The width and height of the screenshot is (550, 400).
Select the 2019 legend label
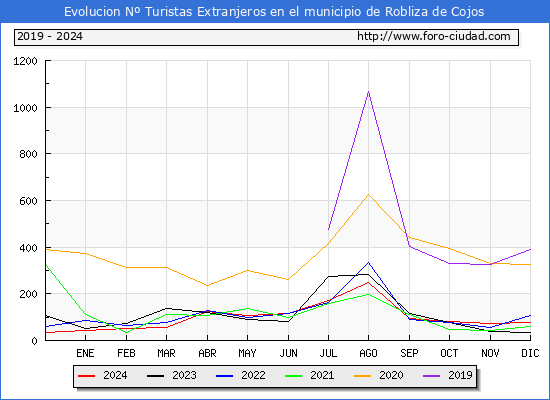click(460, 375)
